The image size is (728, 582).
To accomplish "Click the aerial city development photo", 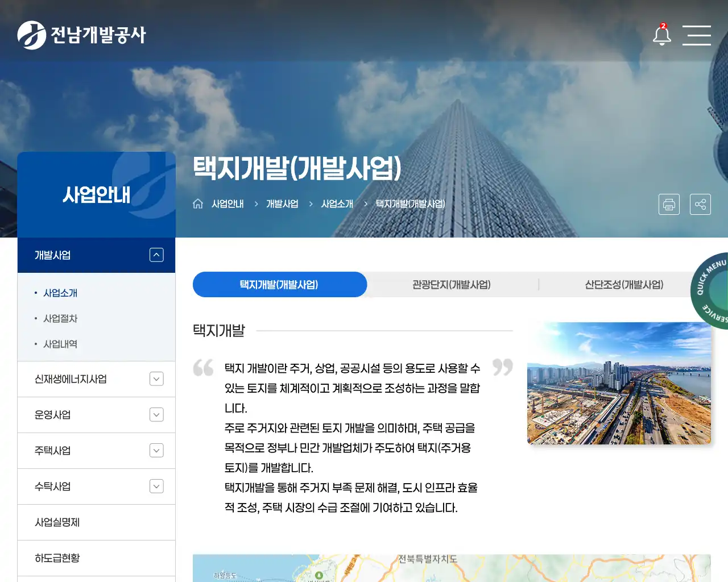I will [x=619, y=383].
